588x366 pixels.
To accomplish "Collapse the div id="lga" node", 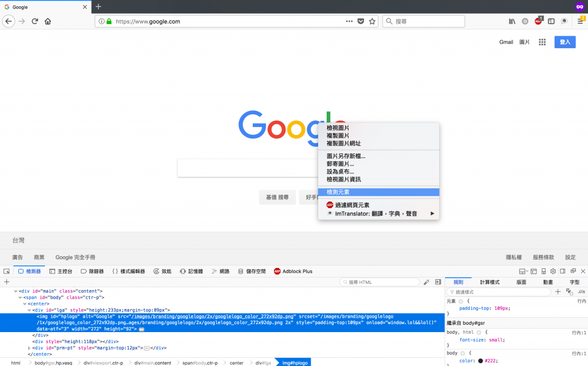I will (29, 310).
